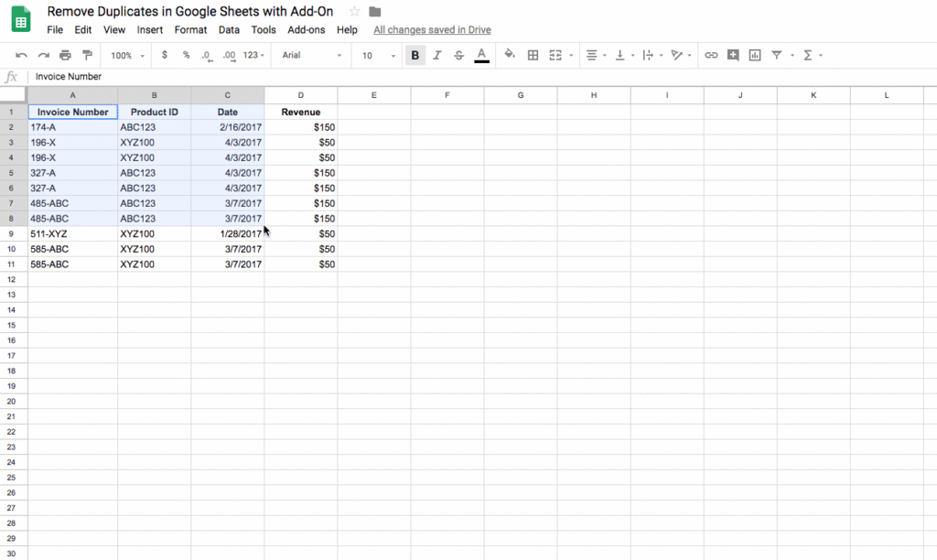Insert a link
Viewport: 937px width, 560px height.
(711, 55)
